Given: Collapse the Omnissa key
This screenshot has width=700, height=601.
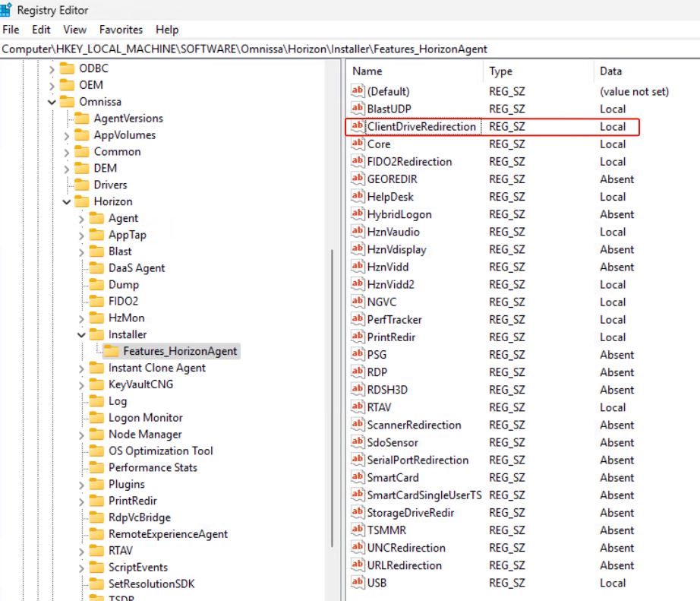Looking at the screenshot, I should (x=52, y=103).
